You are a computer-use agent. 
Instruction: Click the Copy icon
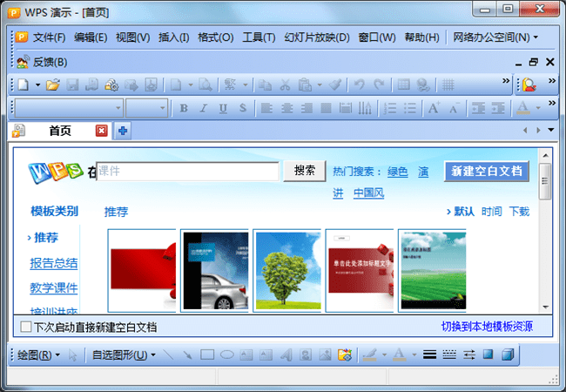coord(266,84)
